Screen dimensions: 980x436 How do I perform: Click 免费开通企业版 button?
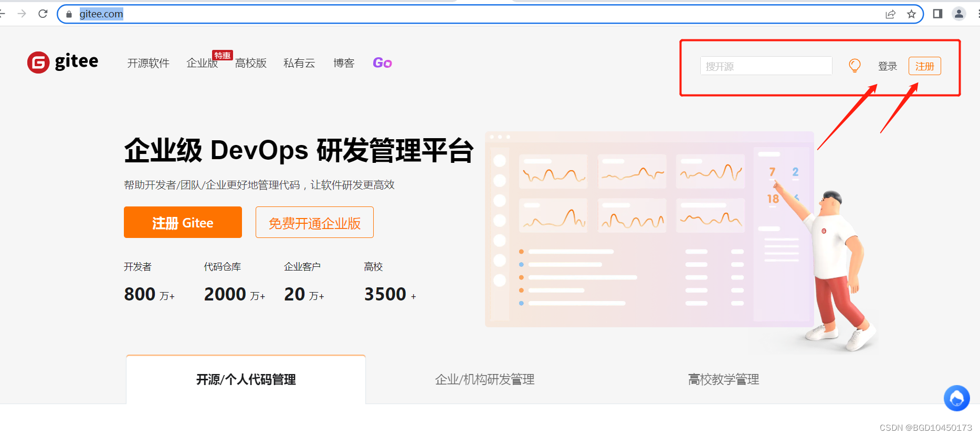pos(314,222)
